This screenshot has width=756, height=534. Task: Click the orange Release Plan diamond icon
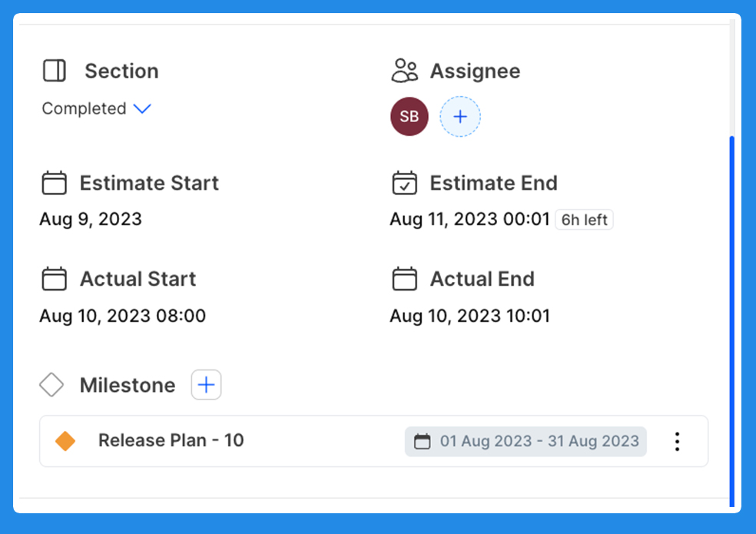65,441
